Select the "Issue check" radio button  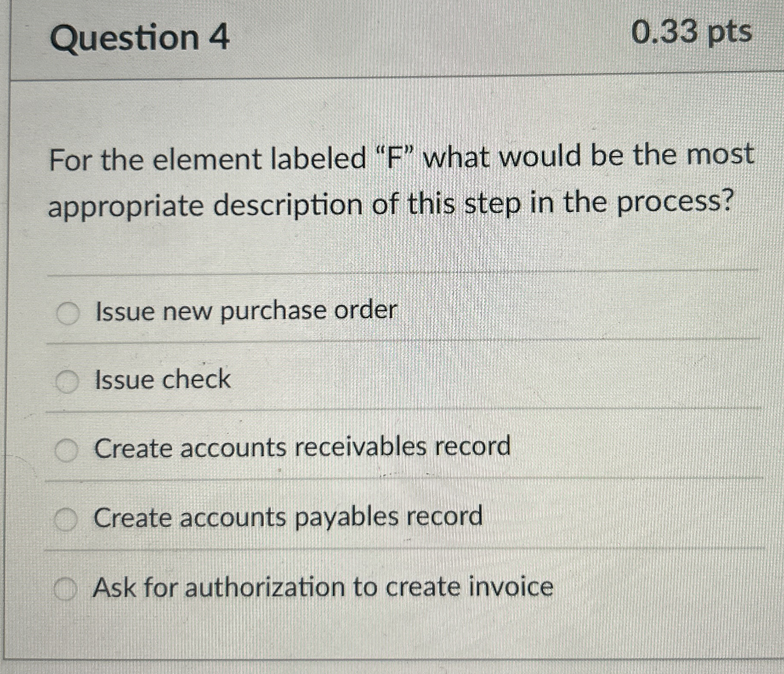pyautogui.click(x=68, y=381)
